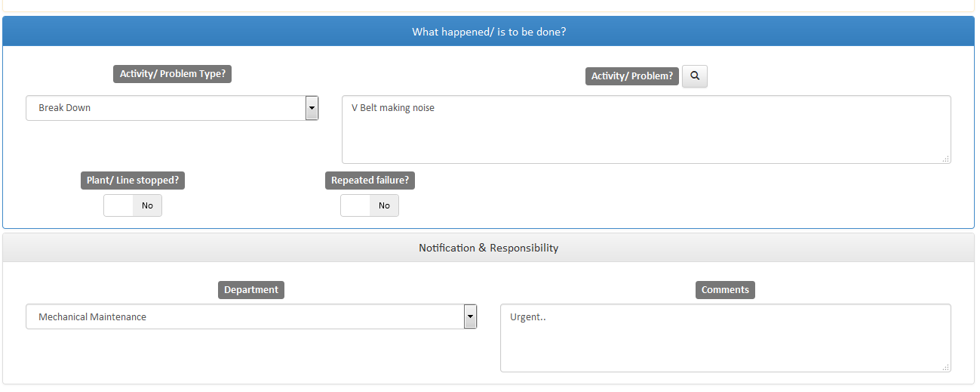Click the 'Department' label badge

pyautogui.click(x=251, y=290)
